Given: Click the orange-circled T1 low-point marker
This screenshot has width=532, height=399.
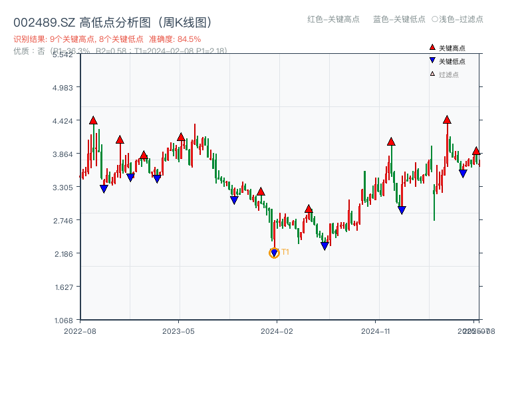Looking at the screenshot, I should [x=274, y=253].
